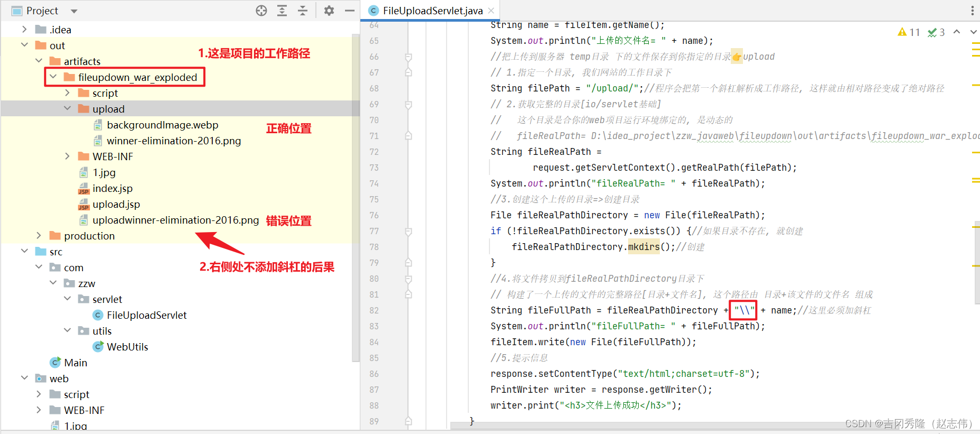The image size is (980, 434).
Task: Toggle code folding marker at line 66
Action: coord(409,57)
